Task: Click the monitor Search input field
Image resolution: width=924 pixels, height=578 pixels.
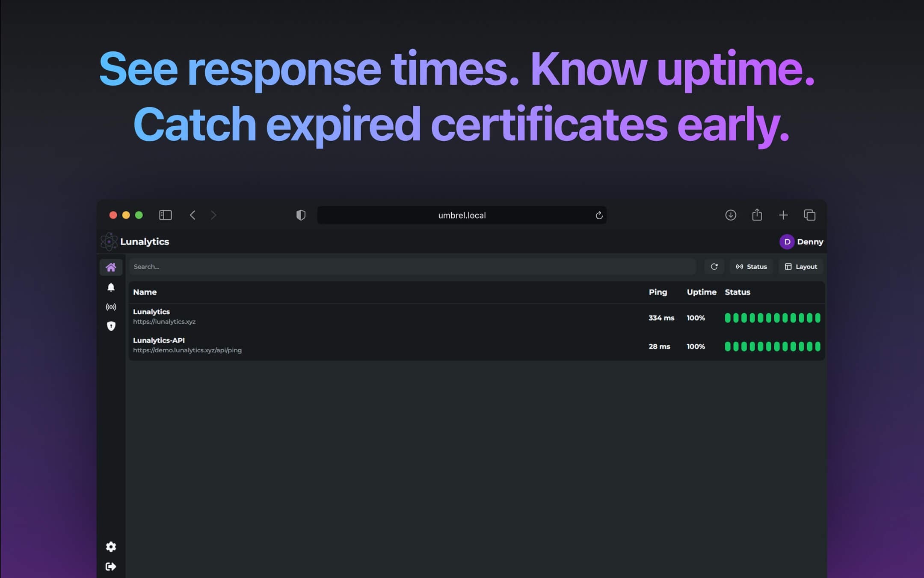Action: pyautogui.click(x=412, y=267)
